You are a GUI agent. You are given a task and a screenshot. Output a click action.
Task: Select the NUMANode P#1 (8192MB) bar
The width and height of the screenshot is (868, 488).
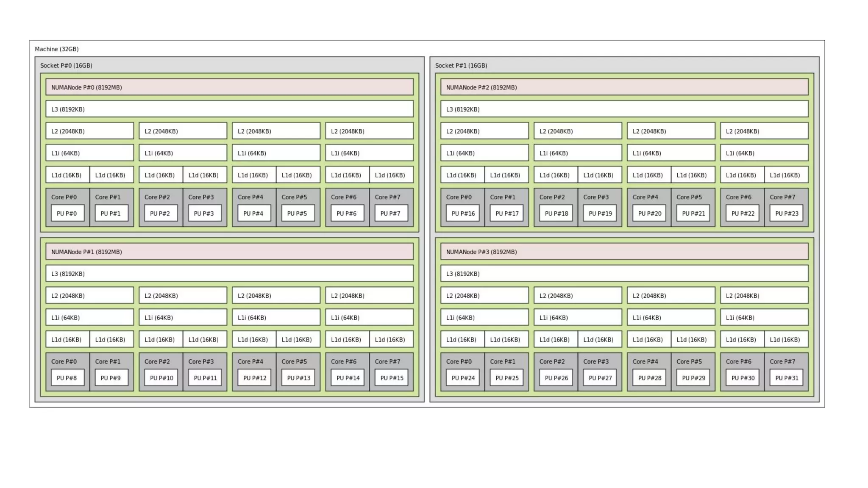coord(229,252)
